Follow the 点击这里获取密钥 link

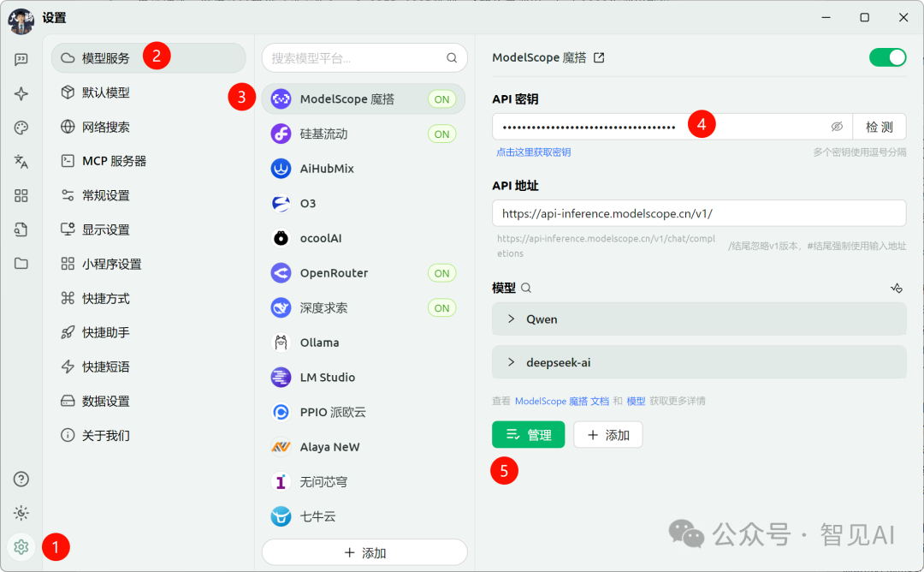click(533, 152)
